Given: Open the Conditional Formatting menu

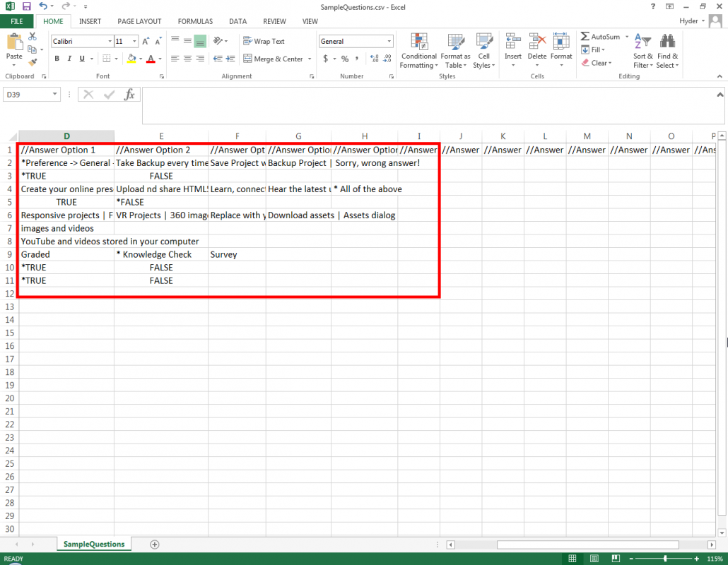Looking at the screenshot, I should pos(418,52).
